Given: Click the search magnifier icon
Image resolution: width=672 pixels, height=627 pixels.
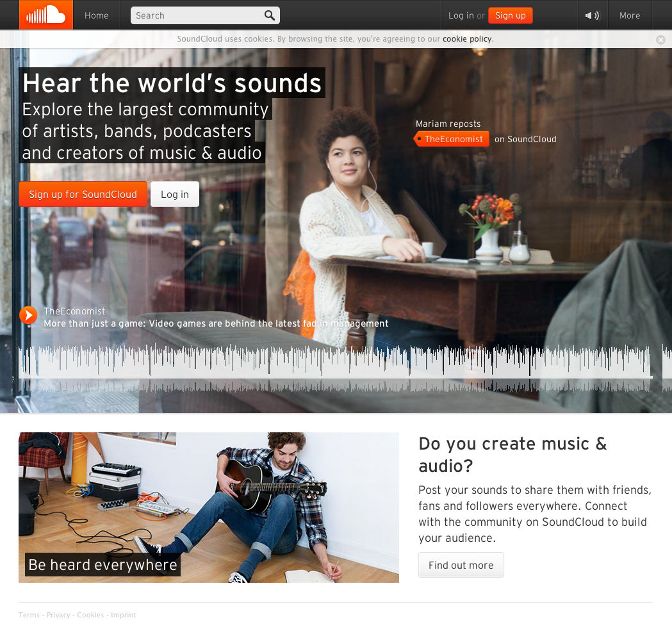Looking at the screenshot, I should click(x=270, y=15).
